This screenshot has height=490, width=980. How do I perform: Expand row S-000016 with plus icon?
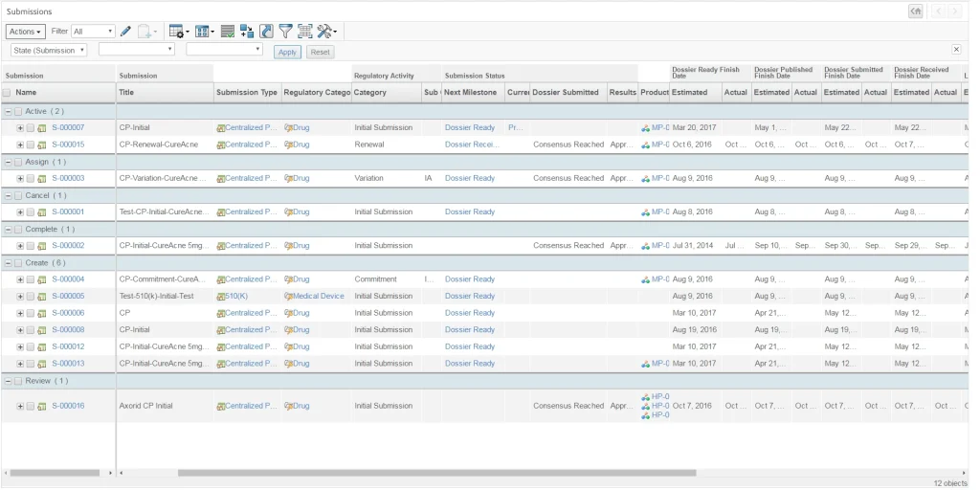coord(20,406)
